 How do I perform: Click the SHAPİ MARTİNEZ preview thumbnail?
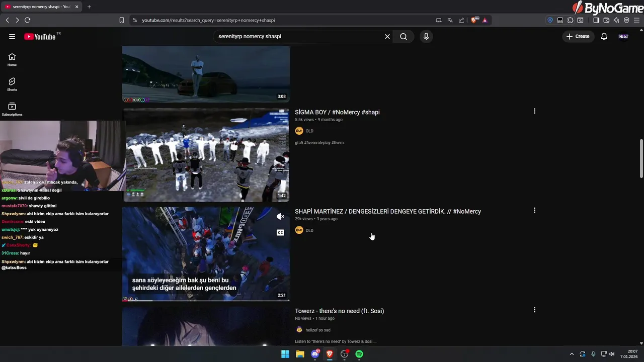pos(206,254)
